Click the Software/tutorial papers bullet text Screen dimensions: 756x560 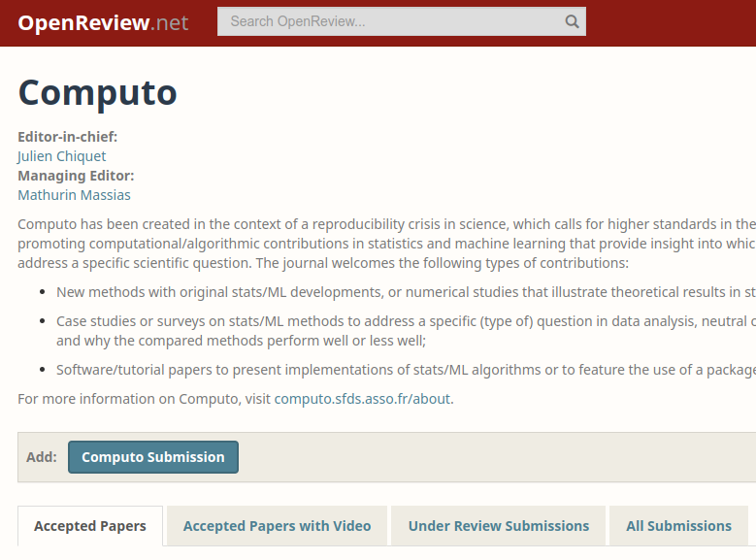click(406, 370)
